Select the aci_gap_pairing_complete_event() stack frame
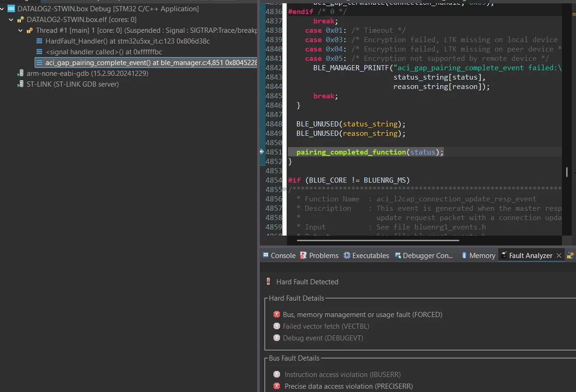 147,63
